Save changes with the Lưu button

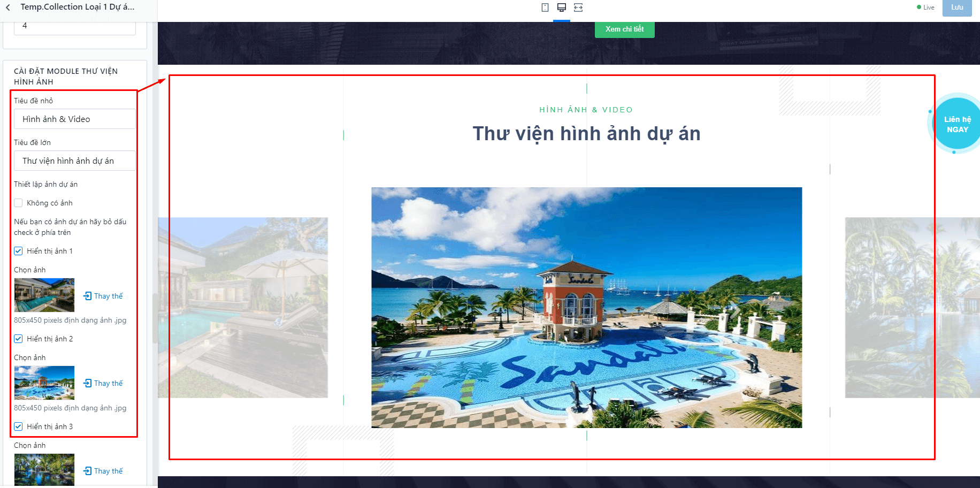pos(957,7)
